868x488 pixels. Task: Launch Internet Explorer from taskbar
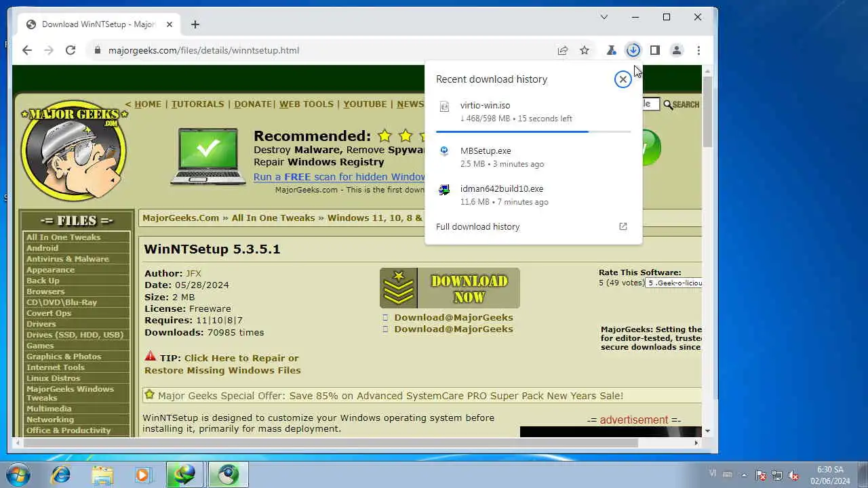pos(61,474)
